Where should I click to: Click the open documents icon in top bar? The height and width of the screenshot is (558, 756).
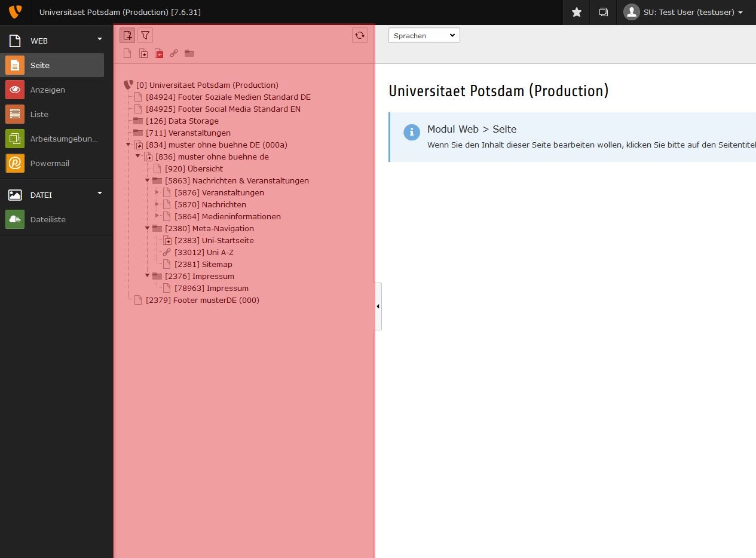pos(604,12)
